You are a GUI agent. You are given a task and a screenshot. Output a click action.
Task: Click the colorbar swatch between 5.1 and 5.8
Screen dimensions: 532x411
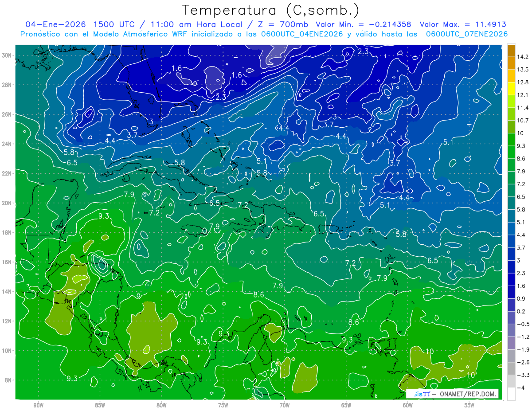tap(511, 216)
